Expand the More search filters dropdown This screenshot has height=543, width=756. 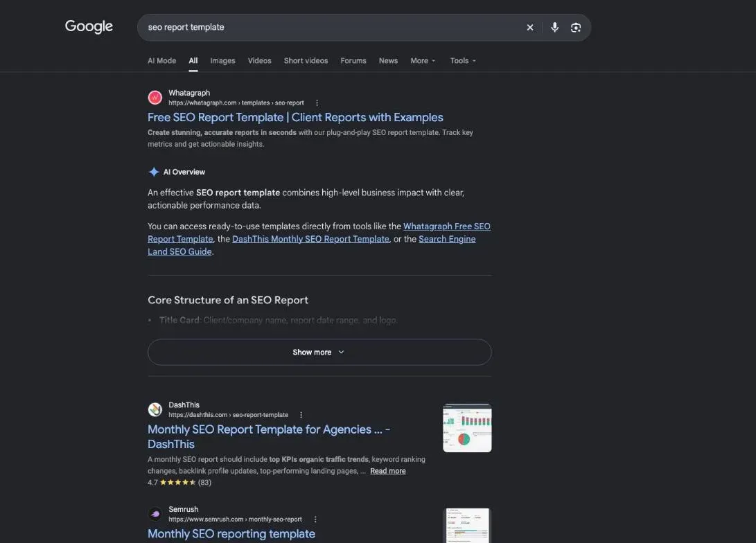click(x=423, y=61)
